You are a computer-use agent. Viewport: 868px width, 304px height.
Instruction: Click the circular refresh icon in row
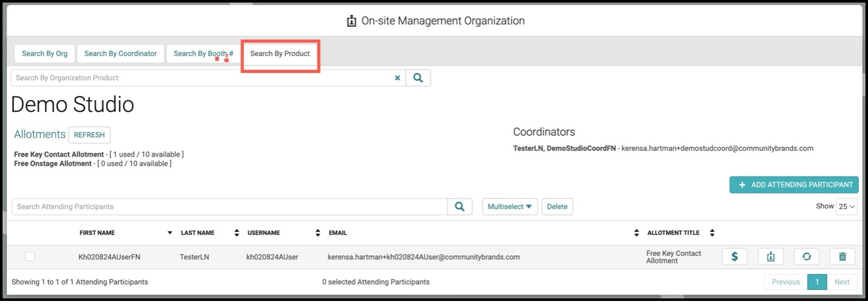[x=807, y=257]
